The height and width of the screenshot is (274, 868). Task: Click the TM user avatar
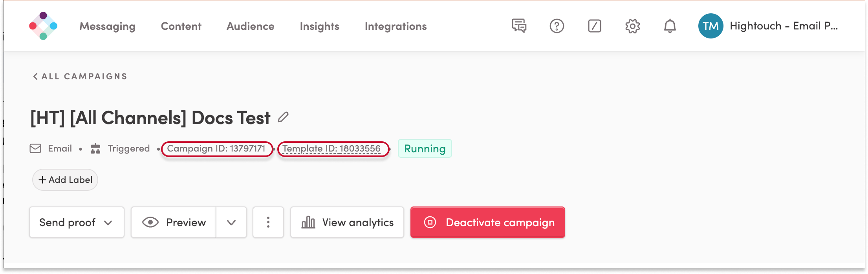[x=711, y=26]
